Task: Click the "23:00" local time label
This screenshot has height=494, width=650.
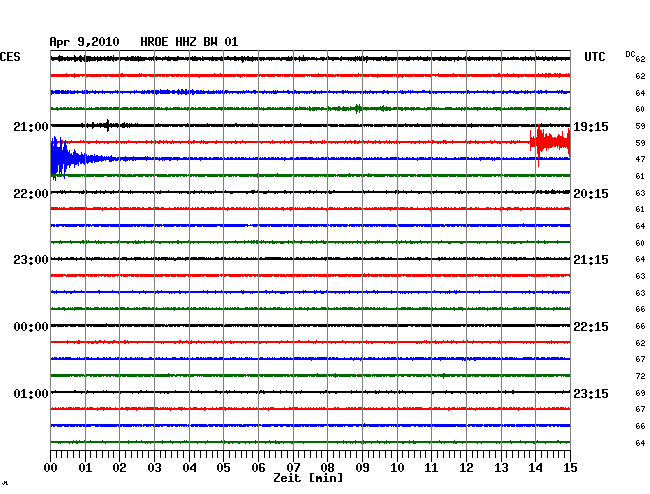Action: pos(31,260)
